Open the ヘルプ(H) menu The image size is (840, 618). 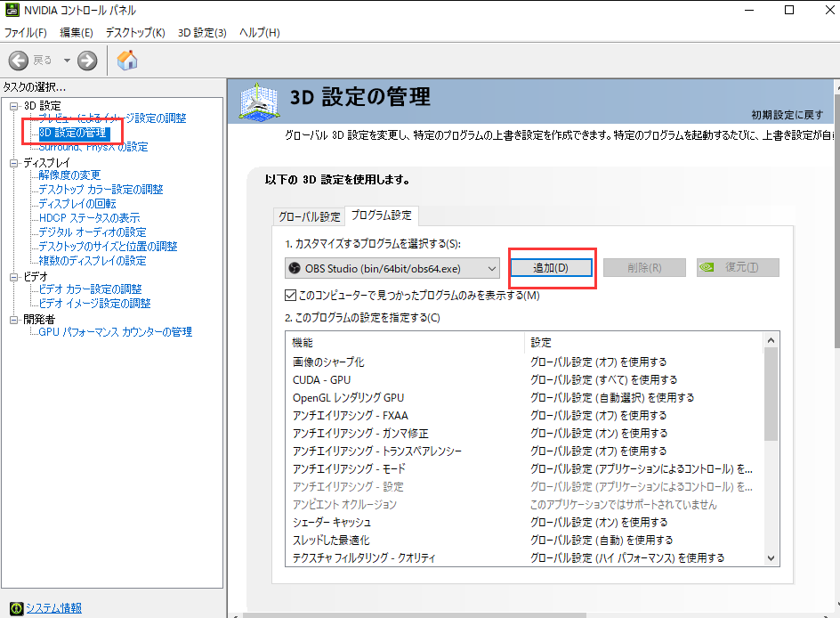coord(259,33)
